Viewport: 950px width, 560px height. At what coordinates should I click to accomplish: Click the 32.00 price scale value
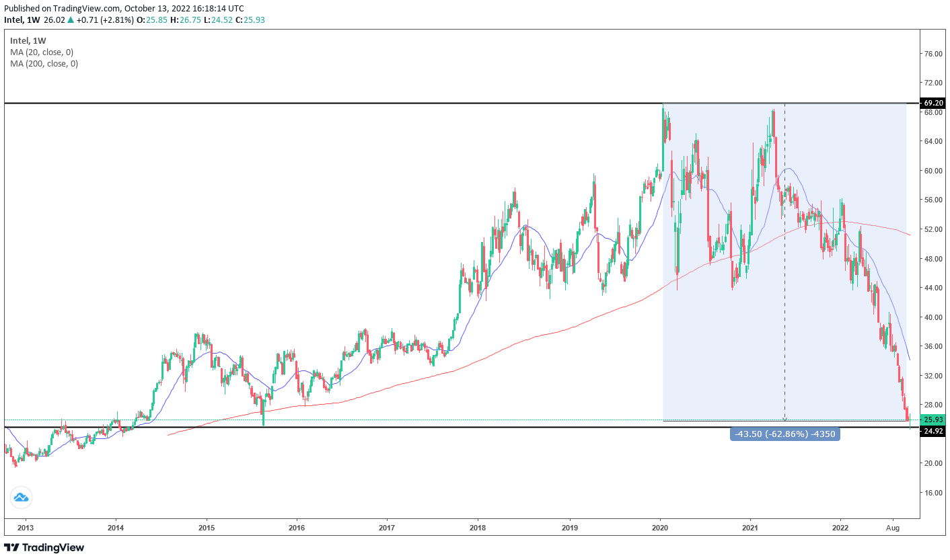[x=933, y=375]
